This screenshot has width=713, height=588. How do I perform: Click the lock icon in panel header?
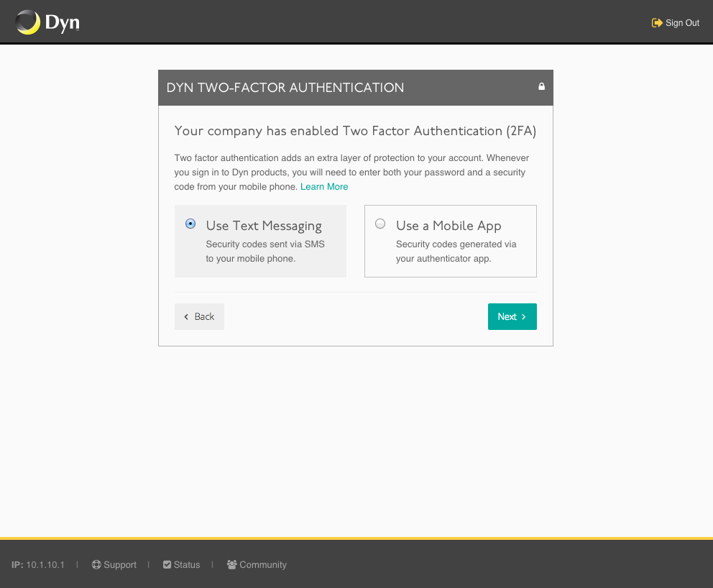[541, 86]
